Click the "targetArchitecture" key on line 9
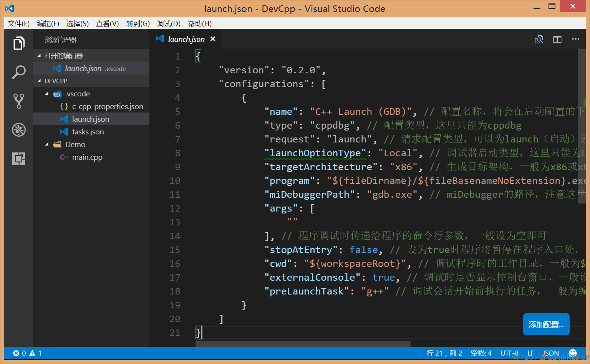This screenshot has width=590, height=364. point(321,167)
